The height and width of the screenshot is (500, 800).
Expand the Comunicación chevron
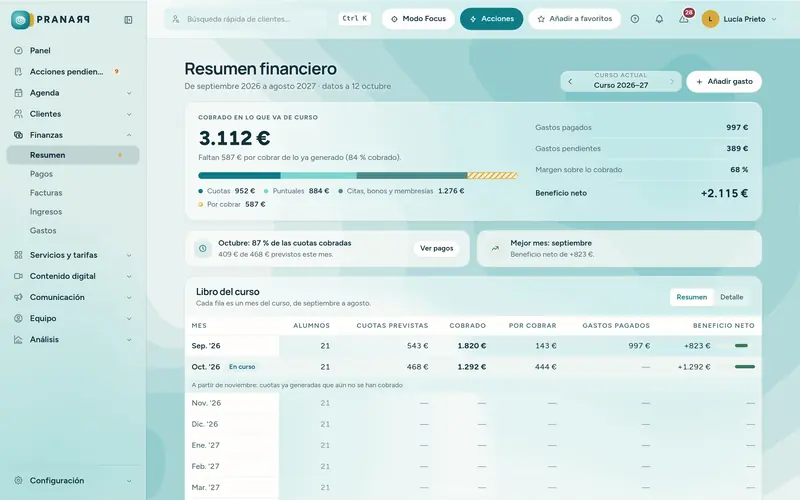pos(129,297)
